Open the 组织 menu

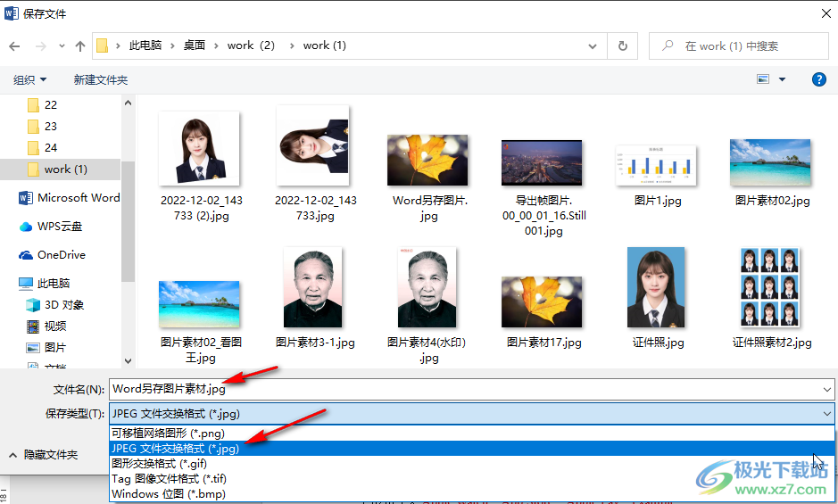point(29,79)
